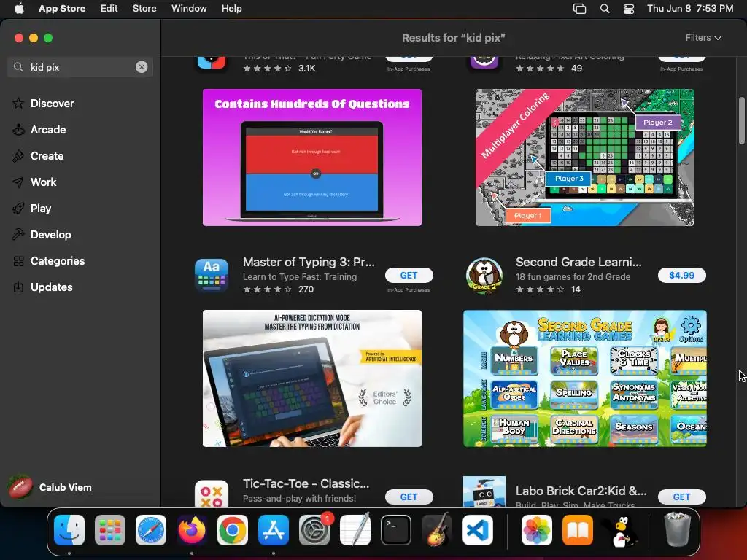Get Labo Brick Car2 app

coord(681,497)
